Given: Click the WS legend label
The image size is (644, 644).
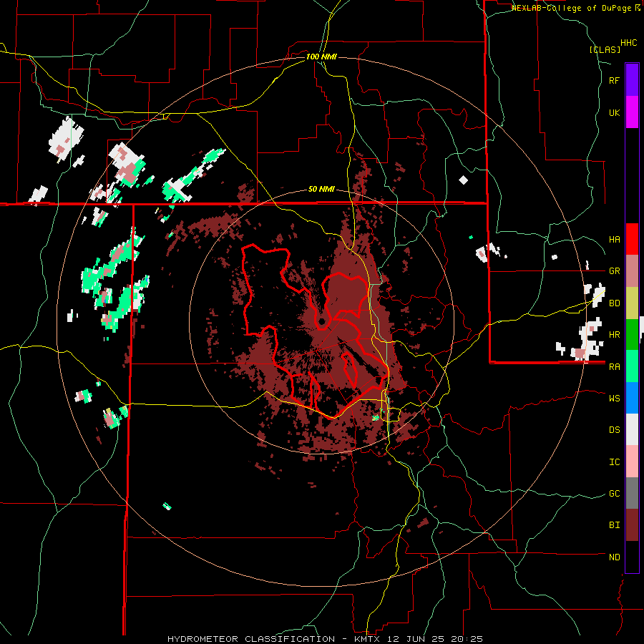Looking at the screenshot, I should pos(614,399).
